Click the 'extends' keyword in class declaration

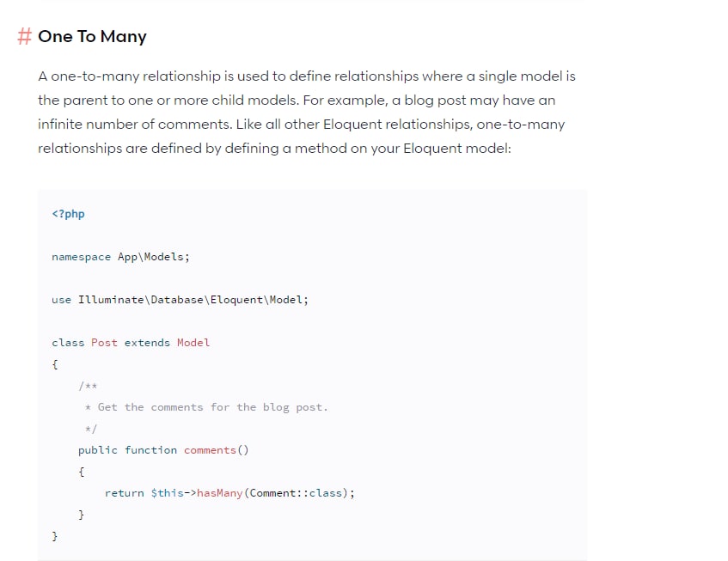click(x=147, y=343)
